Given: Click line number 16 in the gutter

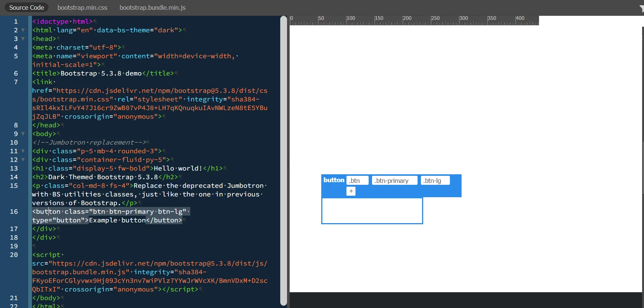Looking at the screenshot, I should [14, 211].
